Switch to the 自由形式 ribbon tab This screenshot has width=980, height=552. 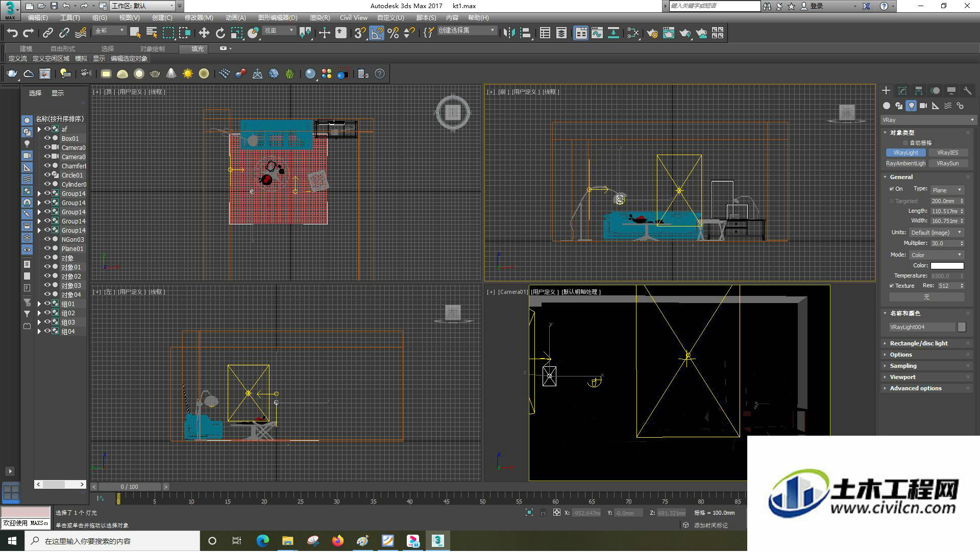[x=62, y=49]
